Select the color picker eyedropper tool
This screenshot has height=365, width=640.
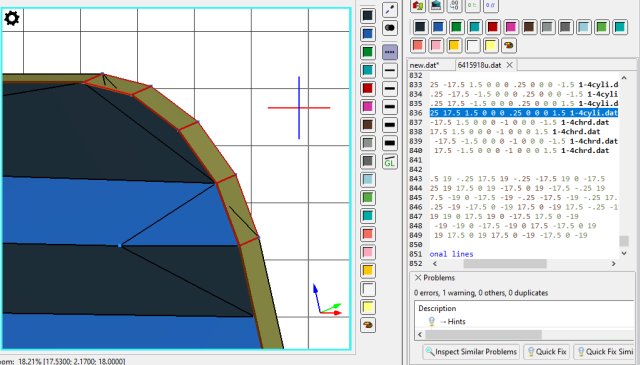click(390, 9)
